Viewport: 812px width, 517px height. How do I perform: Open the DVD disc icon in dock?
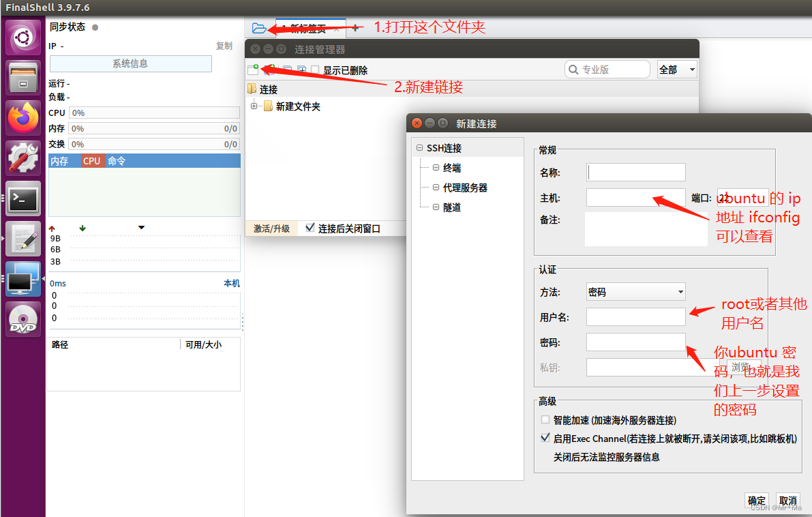tap(23, 319)
